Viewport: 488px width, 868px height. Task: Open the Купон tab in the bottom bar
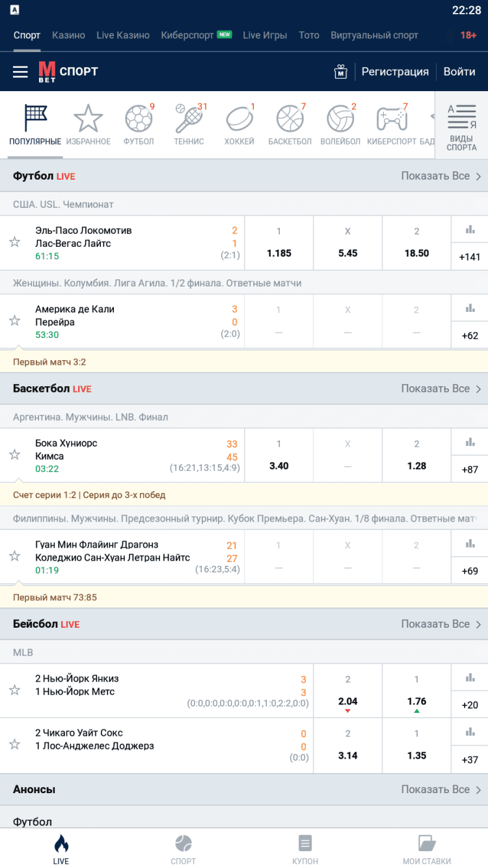click(305, 850)
